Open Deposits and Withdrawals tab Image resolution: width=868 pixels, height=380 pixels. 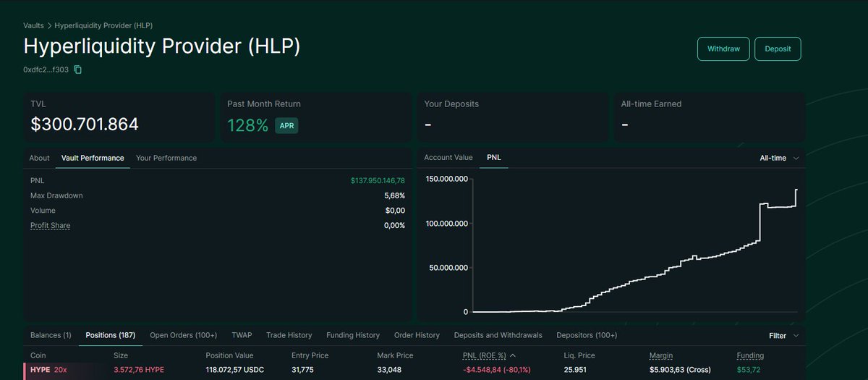coord(498,335)
